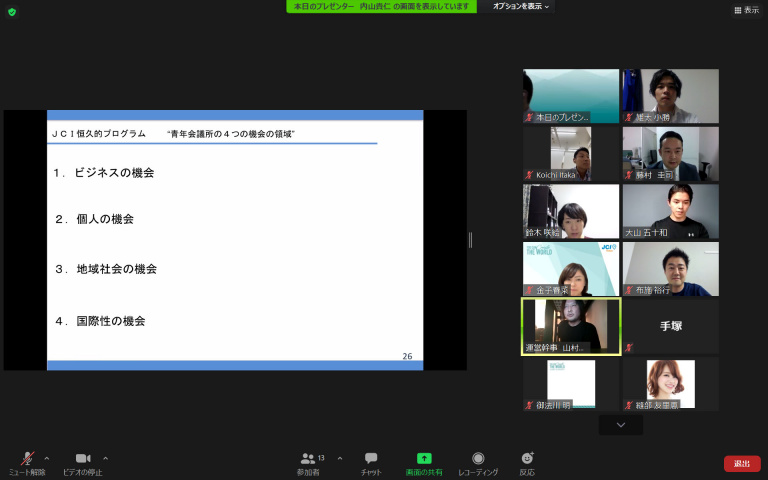Open the chat (チャット) panel
Screen dimensions: 768x480
(x=371, y=459)
